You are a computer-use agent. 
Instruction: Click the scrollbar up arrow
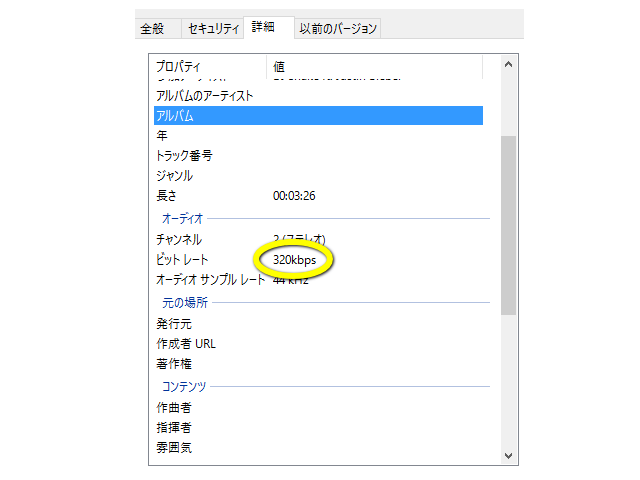508,65
